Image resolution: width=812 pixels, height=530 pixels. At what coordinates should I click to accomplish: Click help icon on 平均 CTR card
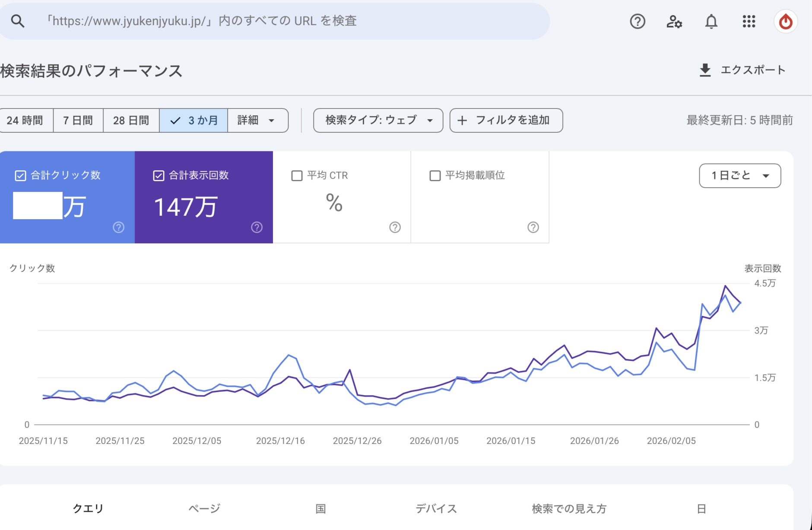click(x=395, y=227)
